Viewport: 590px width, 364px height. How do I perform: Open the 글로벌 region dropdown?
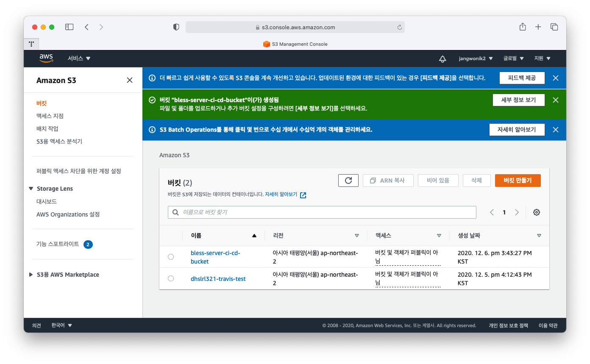click(x=514, y=58)
